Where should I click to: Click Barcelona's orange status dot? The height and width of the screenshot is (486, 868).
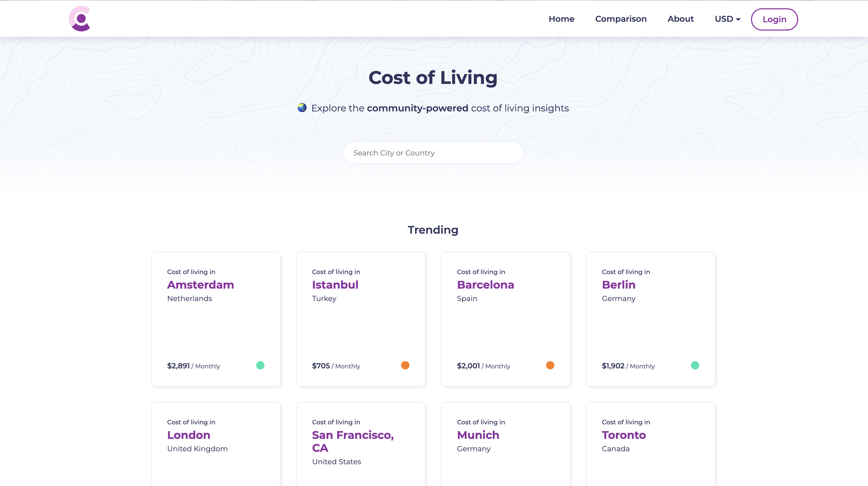tap(550, 365)
